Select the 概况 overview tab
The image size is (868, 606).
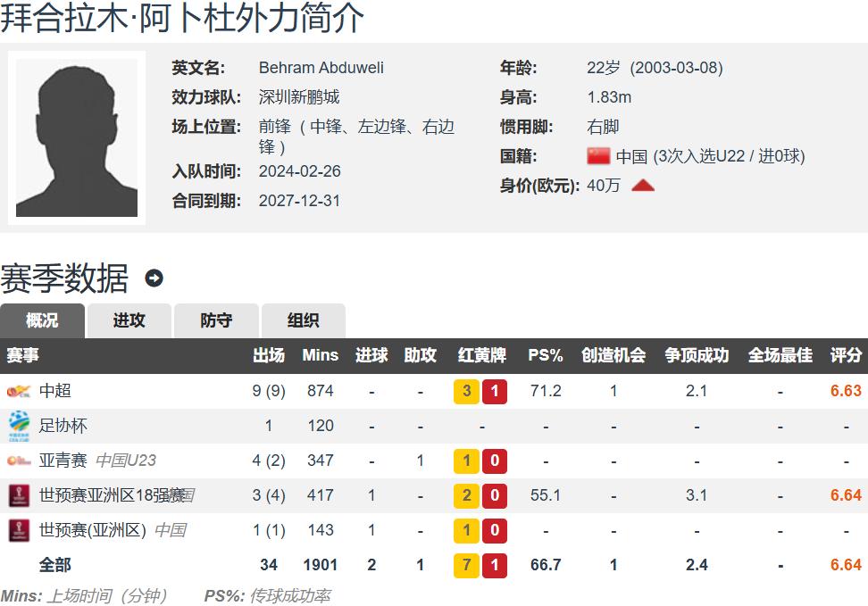(x=42, y=320)
